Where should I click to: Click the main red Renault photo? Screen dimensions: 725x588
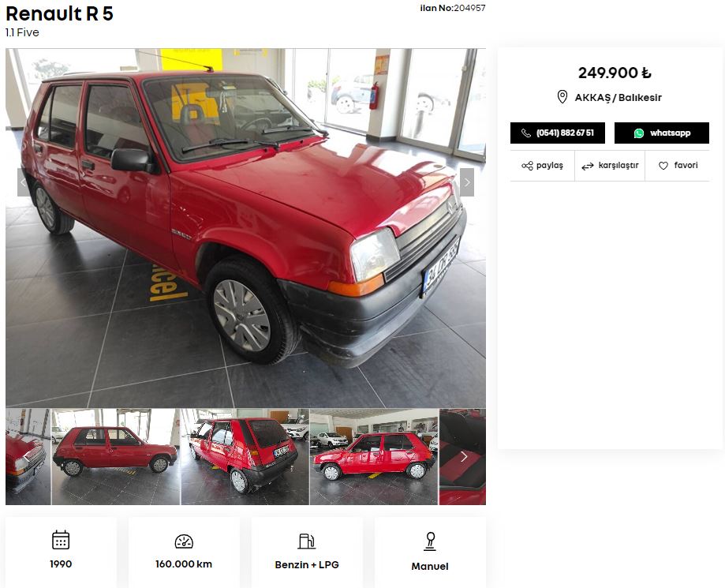pyautogui.click(x=245, y=228)
